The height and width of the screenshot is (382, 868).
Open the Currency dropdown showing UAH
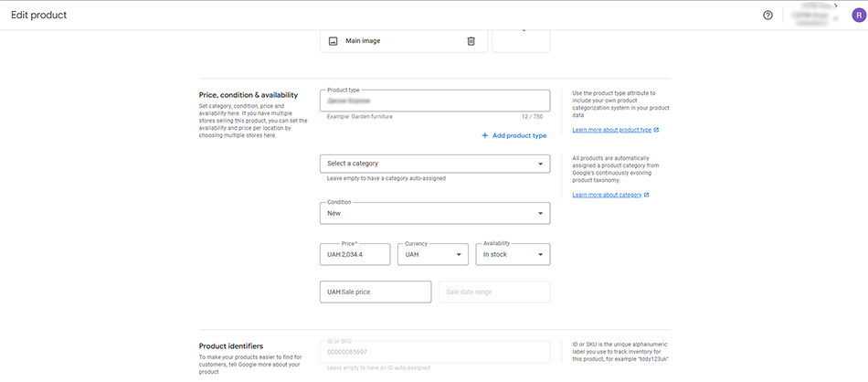tap(433, 255)
